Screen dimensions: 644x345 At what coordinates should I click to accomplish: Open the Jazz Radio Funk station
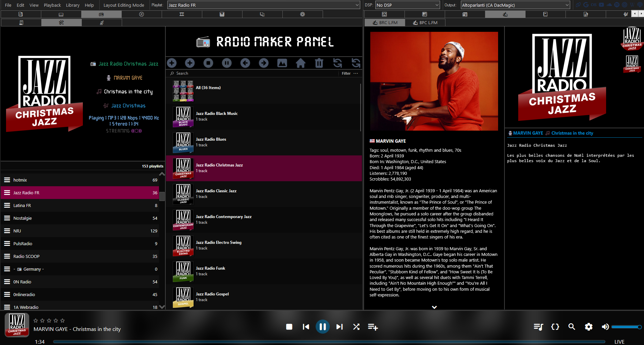264,271
